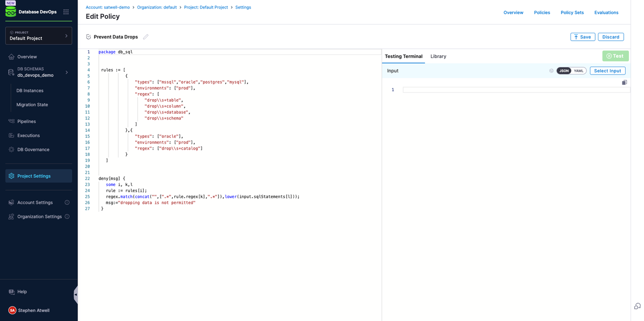Click the small icon left of JSON toggle
Screen dimensions: 644x321
(x=551, y=71)
